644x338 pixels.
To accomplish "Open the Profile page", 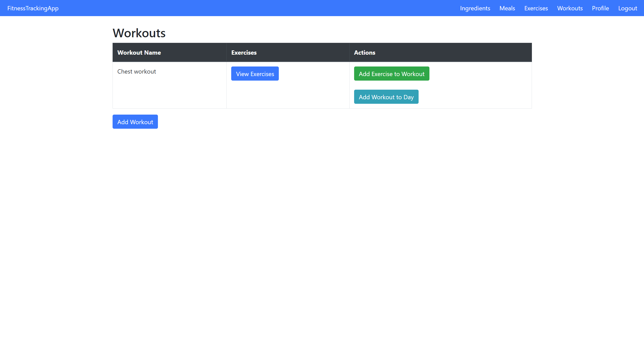I will pos(600,8).
